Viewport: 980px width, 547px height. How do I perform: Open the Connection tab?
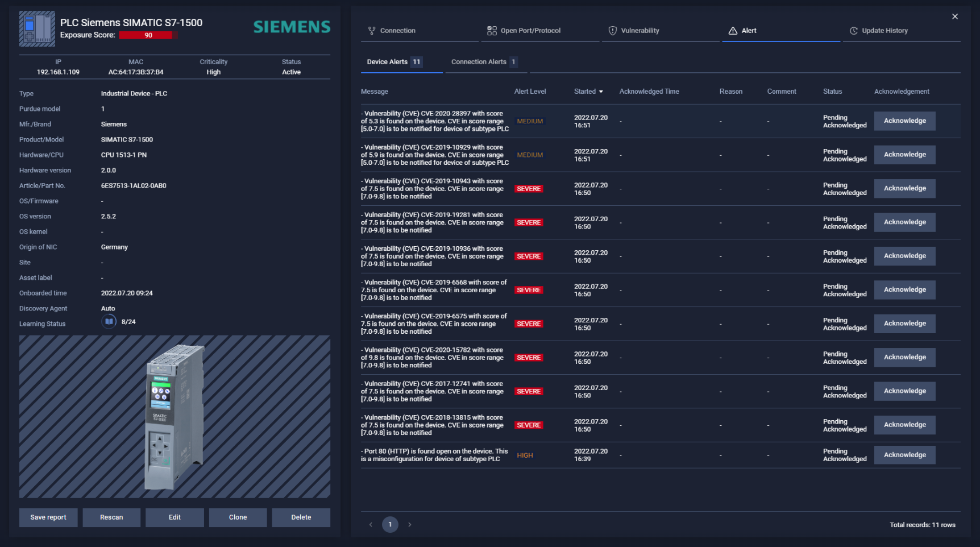coord(420,31)
